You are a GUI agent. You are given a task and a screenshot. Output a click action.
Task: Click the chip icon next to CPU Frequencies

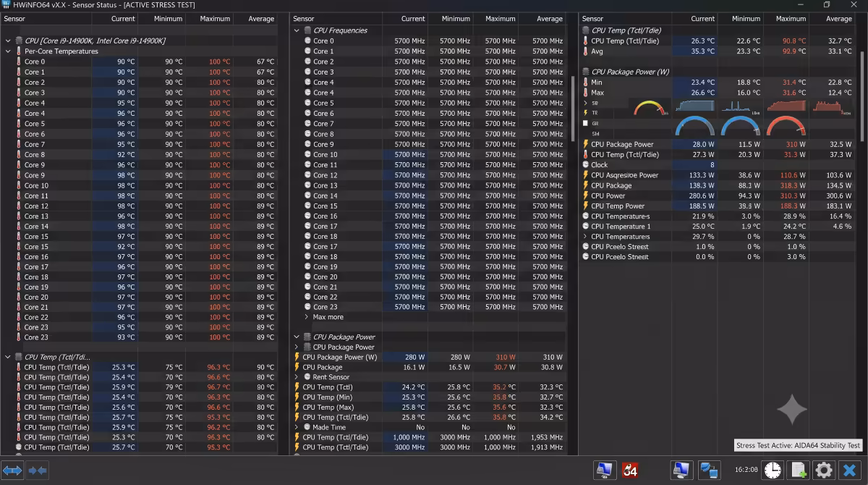click(x=307, y=30)
